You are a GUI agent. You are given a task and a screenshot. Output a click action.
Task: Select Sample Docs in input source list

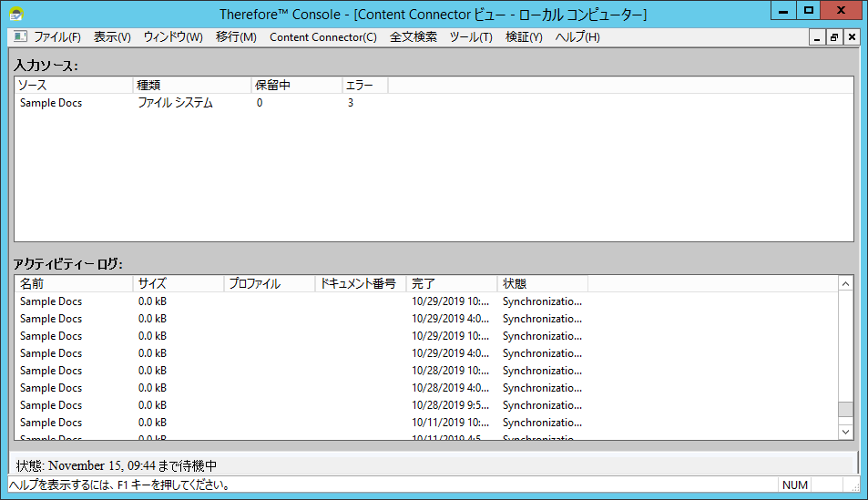click(x=51, y=103)
